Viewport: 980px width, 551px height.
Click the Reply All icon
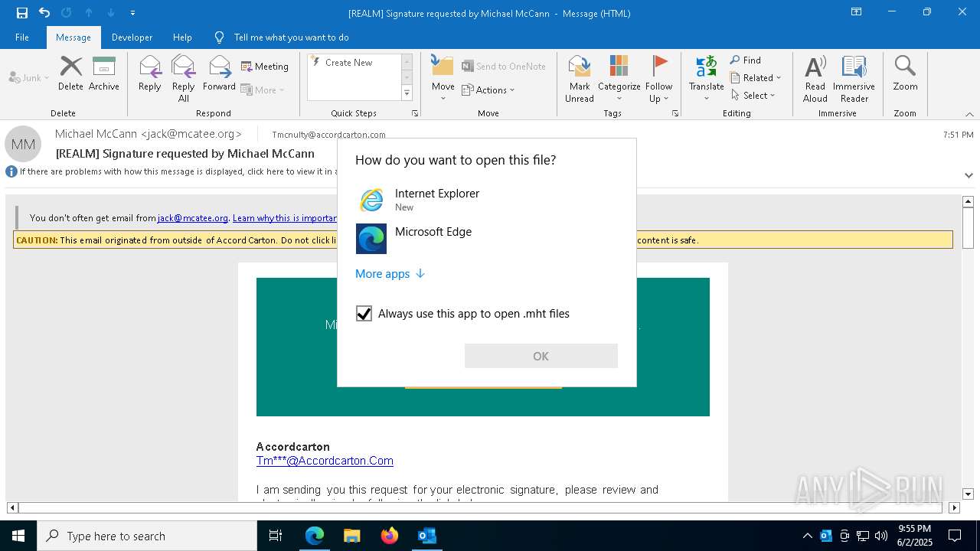click(x=184, y=78)
